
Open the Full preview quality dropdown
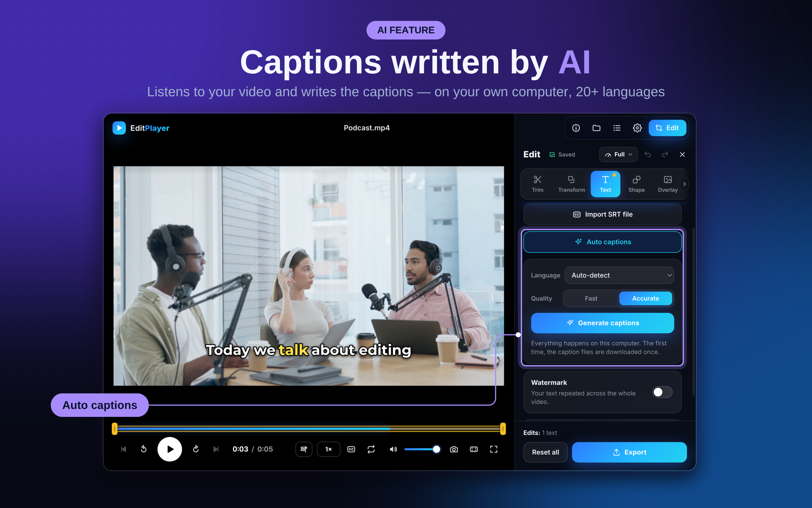pos(618,155)
